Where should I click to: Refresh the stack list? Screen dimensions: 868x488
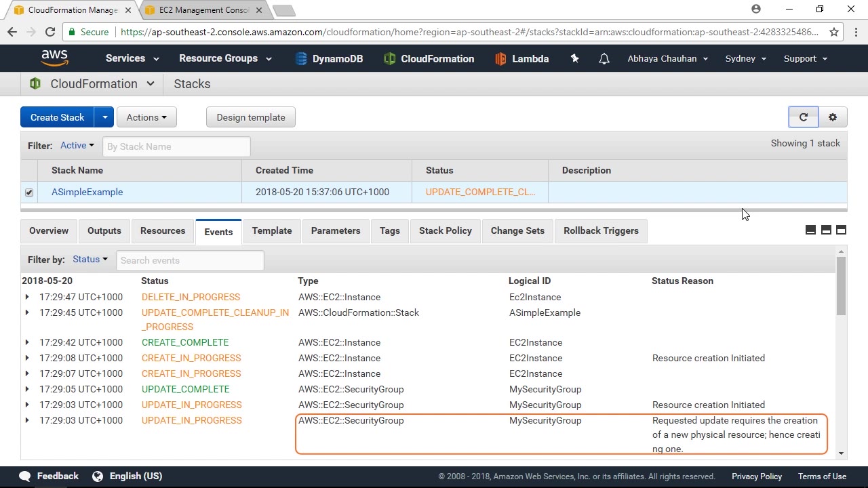click(x=804, y=117)
